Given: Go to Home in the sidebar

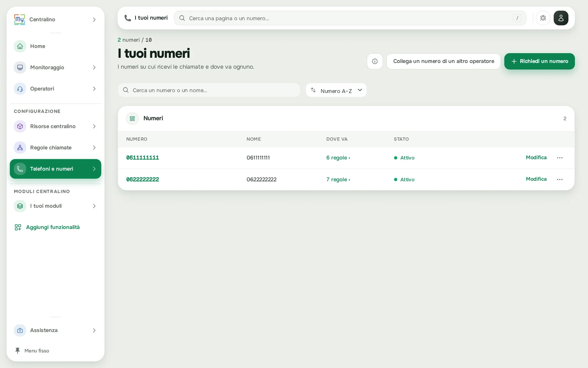Looking at the screenshot, I should [x=55, y=46].
